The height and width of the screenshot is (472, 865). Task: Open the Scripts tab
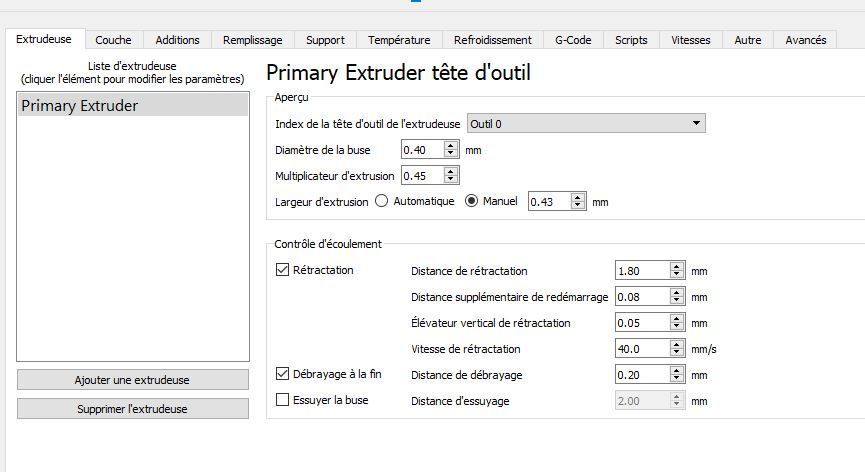(x=631, y=40)
